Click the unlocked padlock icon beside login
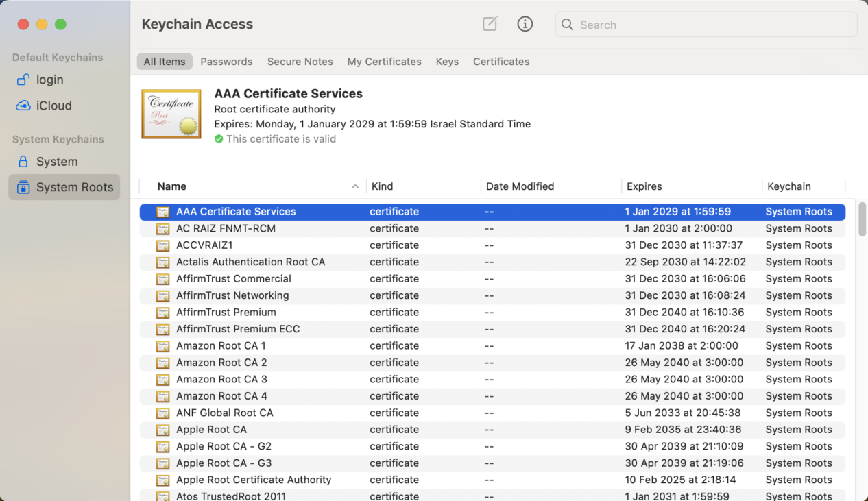This screenshot has height=501, width=868. point(23,80)
